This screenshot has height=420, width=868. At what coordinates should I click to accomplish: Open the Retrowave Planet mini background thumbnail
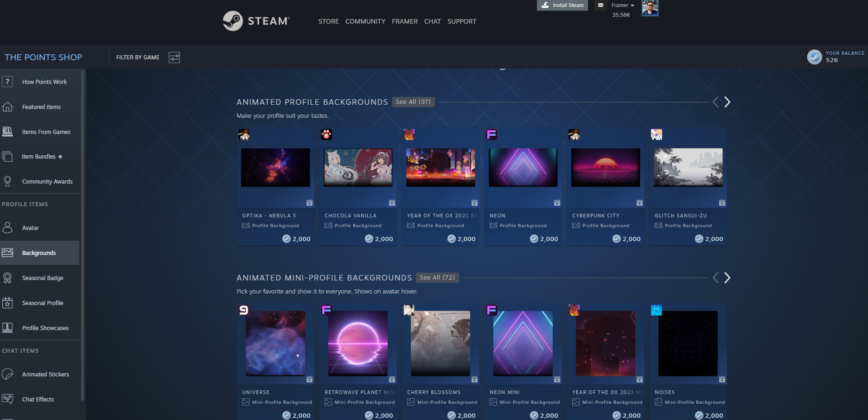[x=358, y=344]
